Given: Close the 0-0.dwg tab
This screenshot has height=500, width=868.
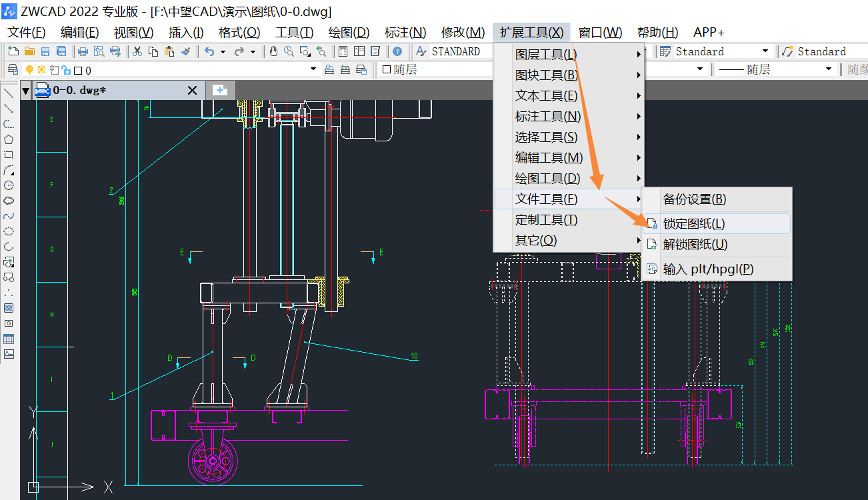Looking at the screenshot, I should coord(192,91).
